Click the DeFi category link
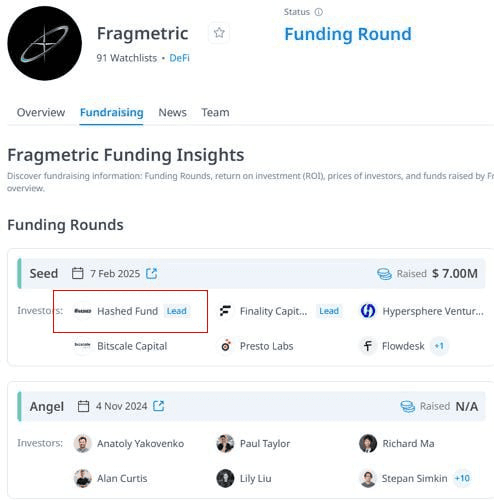Viewport: 494px width, 500px height. [179, 58]
